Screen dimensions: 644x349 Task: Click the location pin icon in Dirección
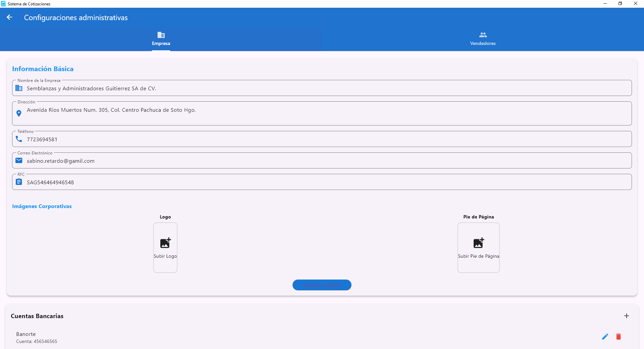coord(19,113)
